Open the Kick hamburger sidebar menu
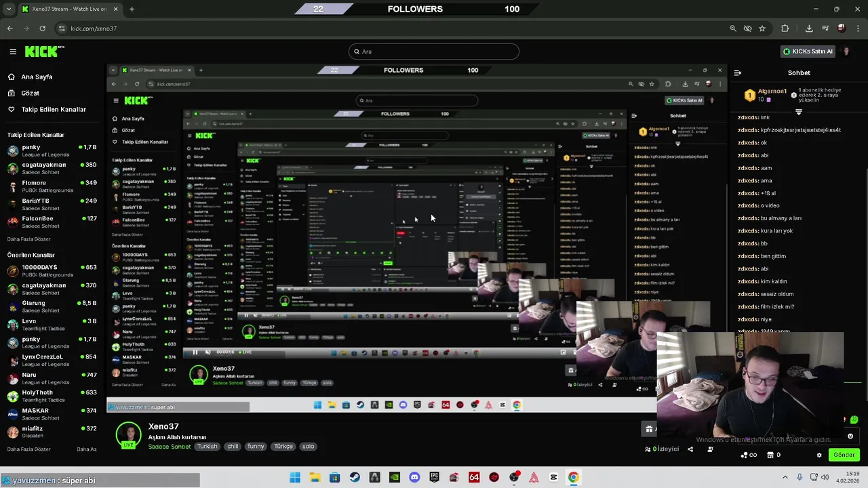Viewport: 868px width, 488px height. 13,52
